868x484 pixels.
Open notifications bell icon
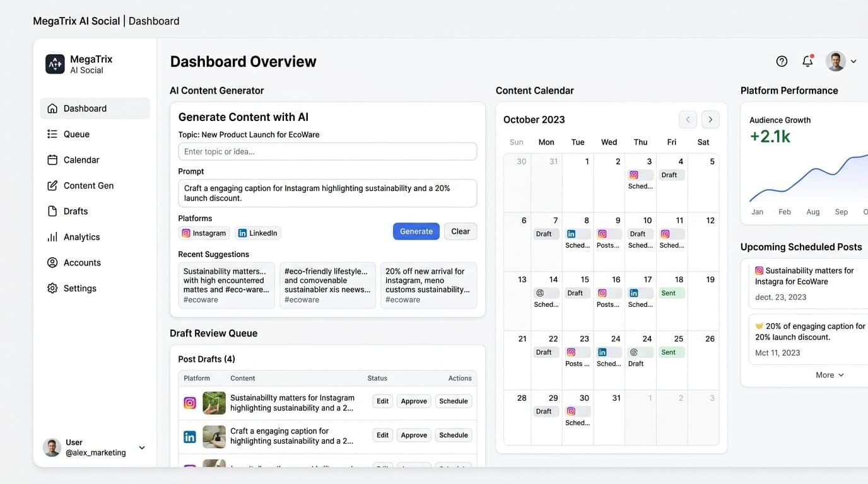807,61
